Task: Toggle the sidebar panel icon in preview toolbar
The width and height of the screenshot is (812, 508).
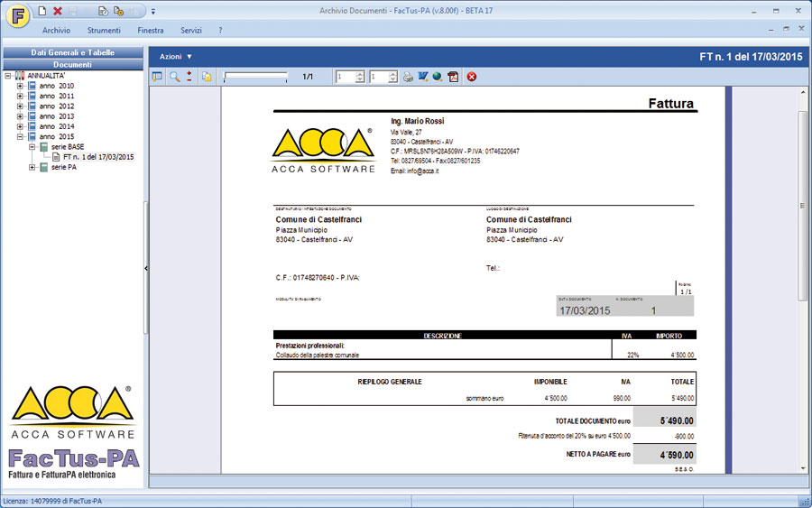Action: (x=158, y=77)
